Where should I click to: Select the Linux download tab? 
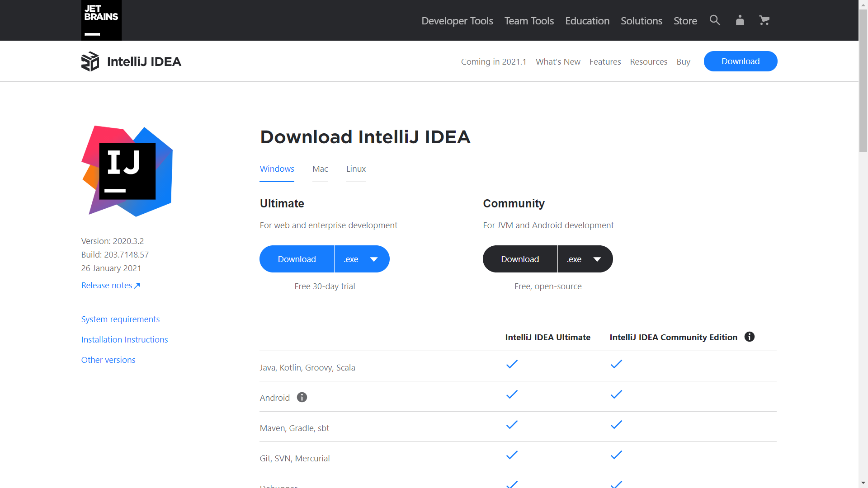(356, 169)
